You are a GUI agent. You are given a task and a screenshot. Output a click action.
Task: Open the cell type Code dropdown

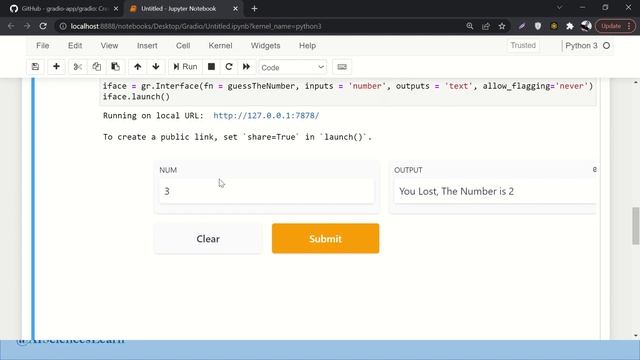[293, 67]
